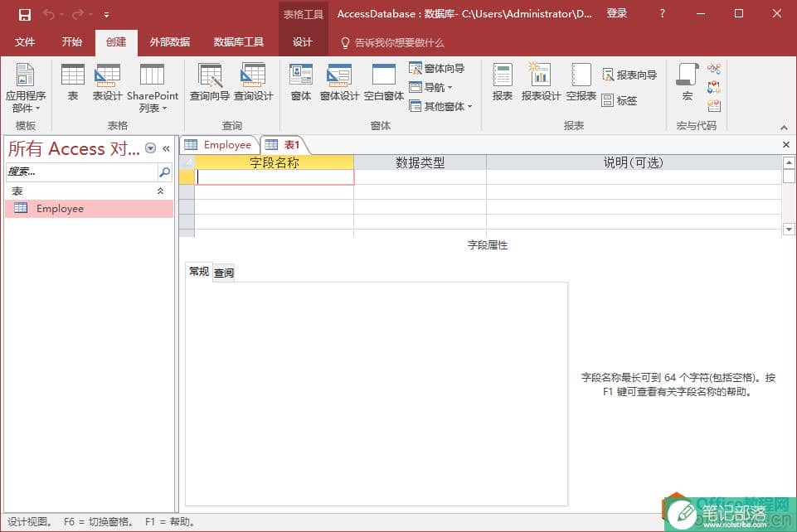This screenshot has height=532, width=797.
Task: Expand the 其他窗体 dropdown
Action: coord(440,107)
